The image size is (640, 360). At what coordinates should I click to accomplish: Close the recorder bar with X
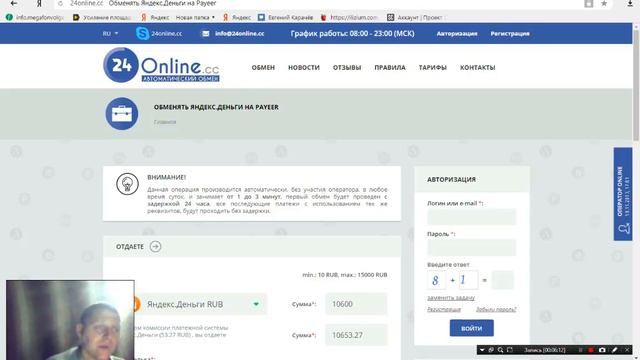coord(627,350)
